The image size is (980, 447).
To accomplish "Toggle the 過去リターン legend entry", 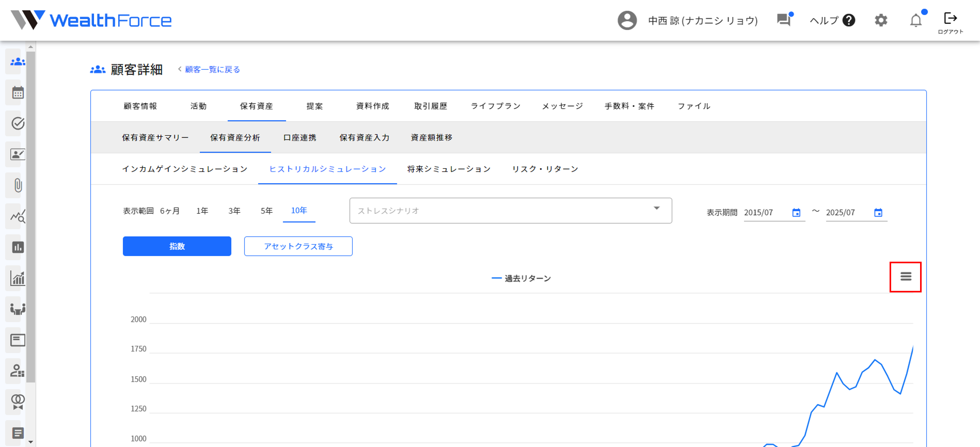I will pyautogui.click(x=522, y=278).
